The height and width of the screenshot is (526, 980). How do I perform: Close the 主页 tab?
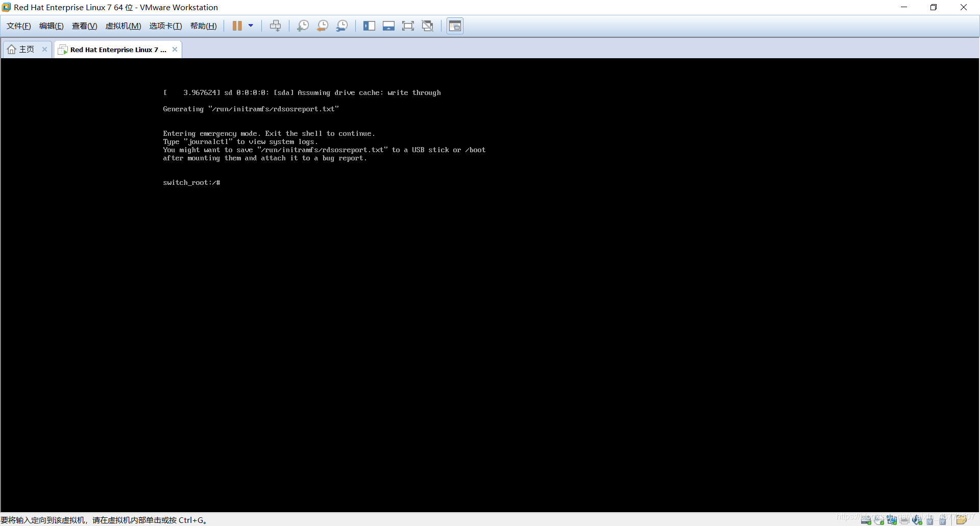(x=44, y=49)
